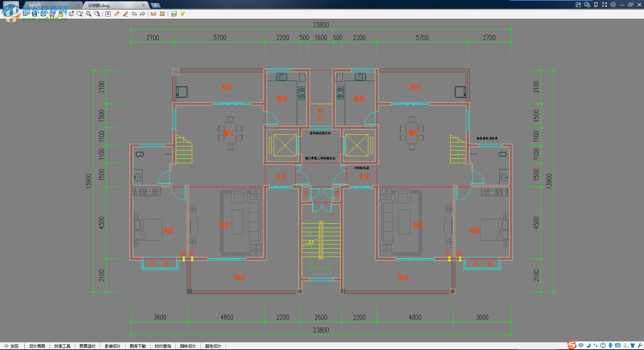Screen dimensions: 644x350
Task: Select the zoom window tool
Action: point(89,14)
